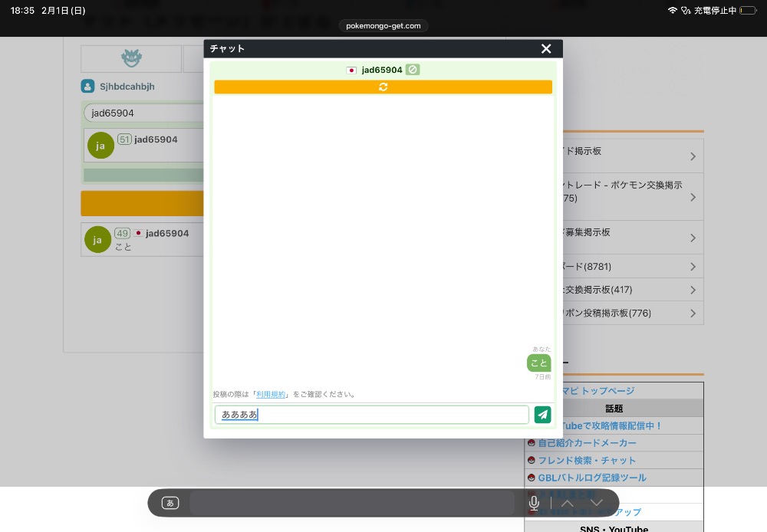Open GBLバトルログ記録ツール link
Viewport: 767px width, 532px height.
(591, 478)
